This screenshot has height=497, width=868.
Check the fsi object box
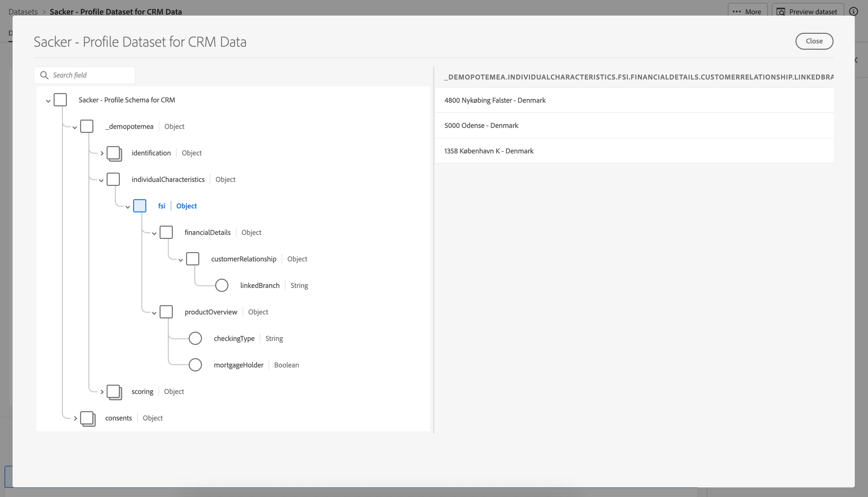[139, 206]
